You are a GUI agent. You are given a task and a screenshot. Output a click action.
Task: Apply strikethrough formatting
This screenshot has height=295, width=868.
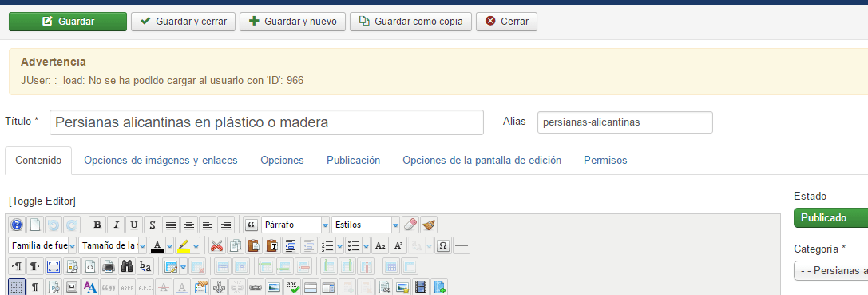pos(153,225)
